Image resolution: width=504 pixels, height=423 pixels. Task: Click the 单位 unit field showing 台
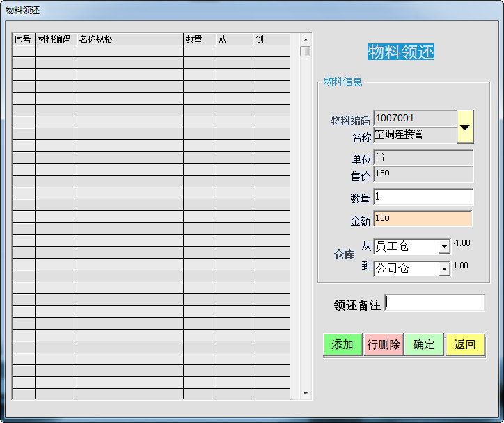(x=423, y=157)
